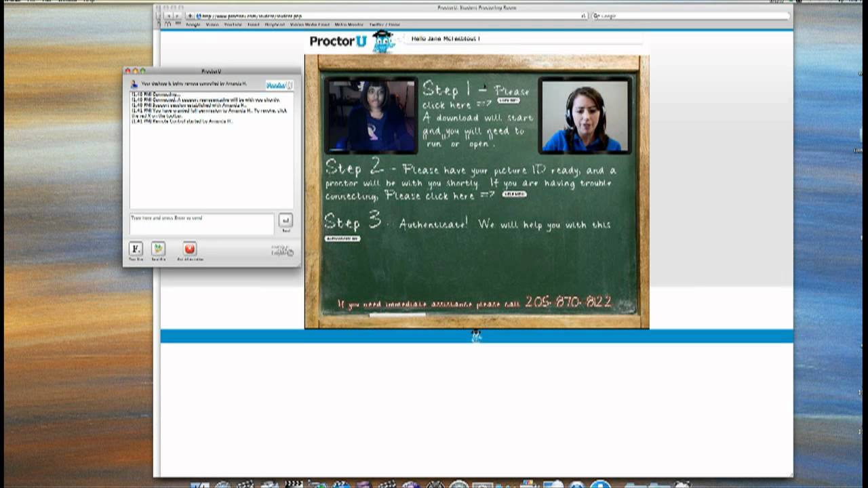Click the plus add-bookmark button beside address bar
Image resolution: width=868 pixels, height=488 pixels.
click(x=191, y=16)
